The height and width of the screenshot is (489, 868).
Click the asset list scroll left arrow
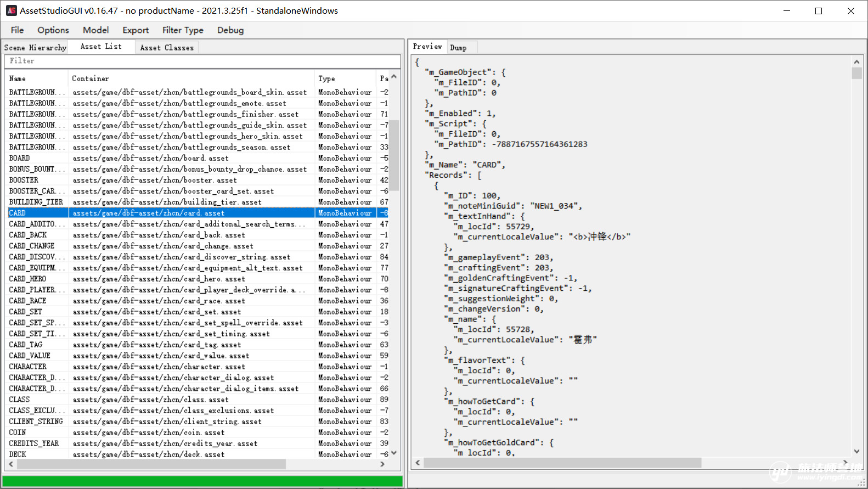coord(11,464)
